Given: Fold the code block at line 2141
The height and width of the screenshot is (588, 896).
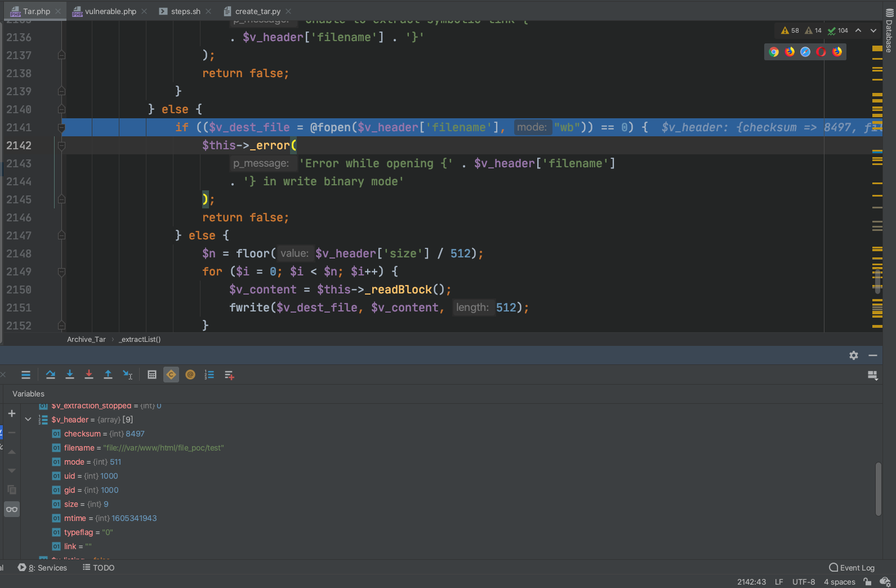Looking at the screenshot, I should pyautogui.click(x=62, y=127).
